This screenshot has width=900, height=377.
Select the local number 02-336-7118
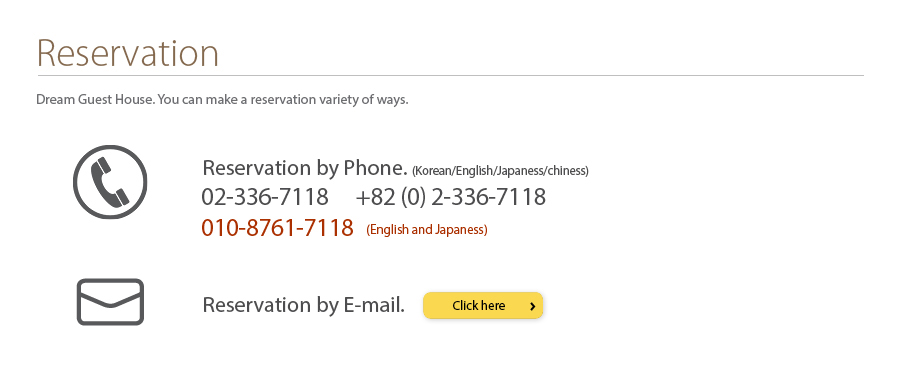265,197
